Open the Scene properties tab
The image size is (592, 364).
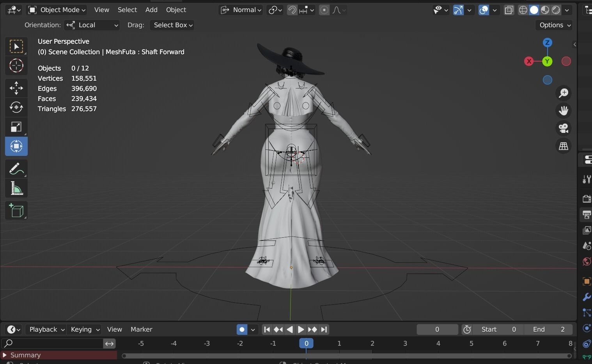coord(587,246)
